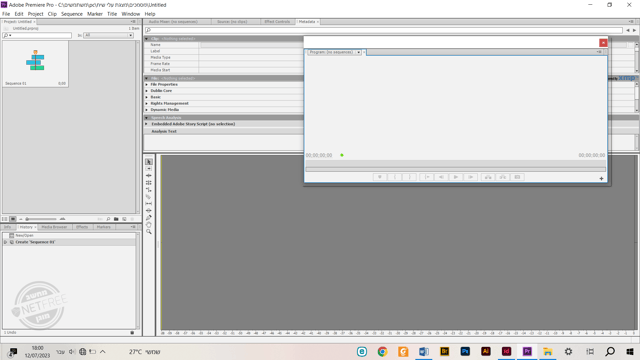
Task: Open the Button Editor plus icon
Action: tap(601, 178)
